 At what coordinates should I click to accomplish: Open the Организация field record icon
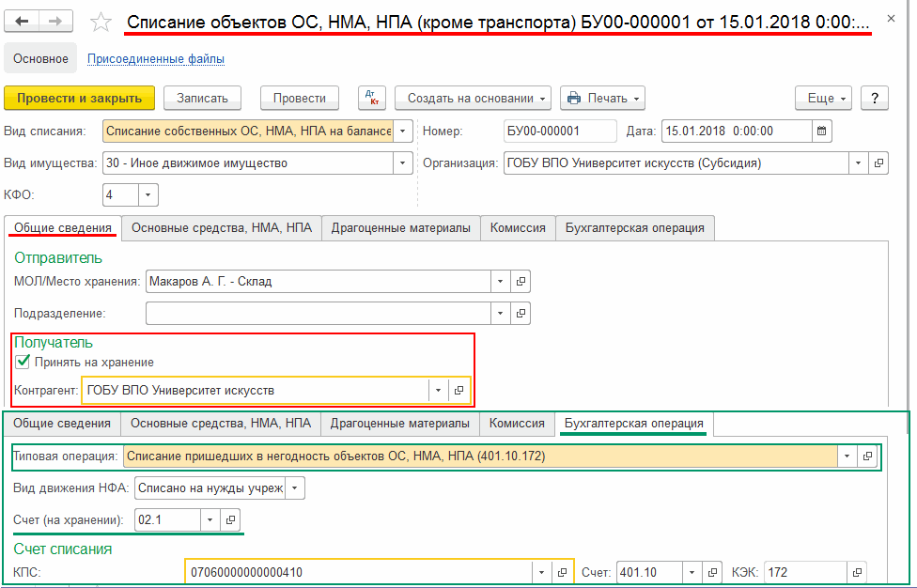click(x=879, y=162)
